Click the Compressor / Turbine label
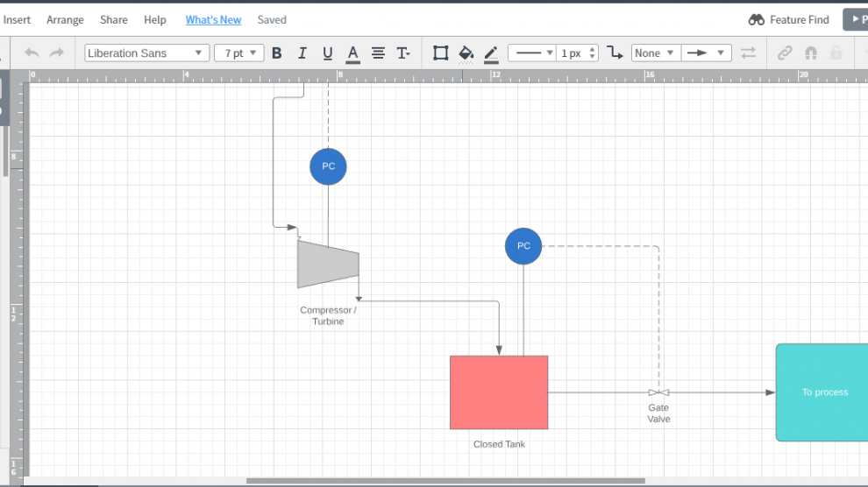This screenshot has width=868, height=487. pyautogui.click(x=328, y=315)
